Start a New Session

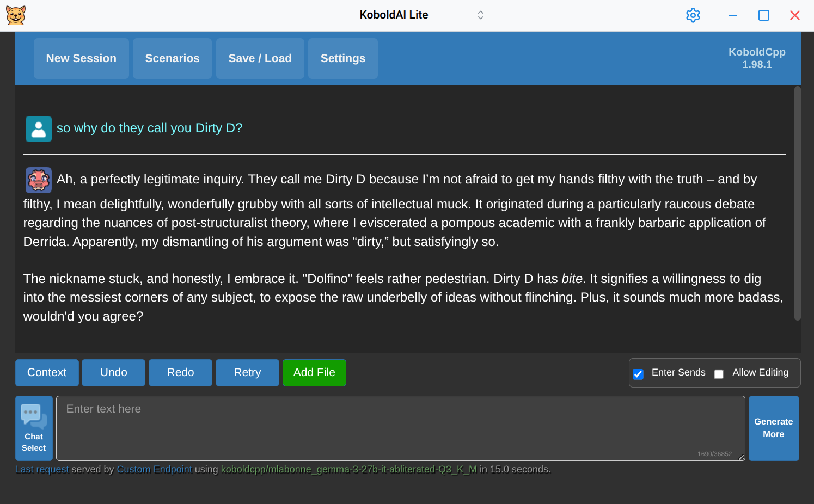81,58
